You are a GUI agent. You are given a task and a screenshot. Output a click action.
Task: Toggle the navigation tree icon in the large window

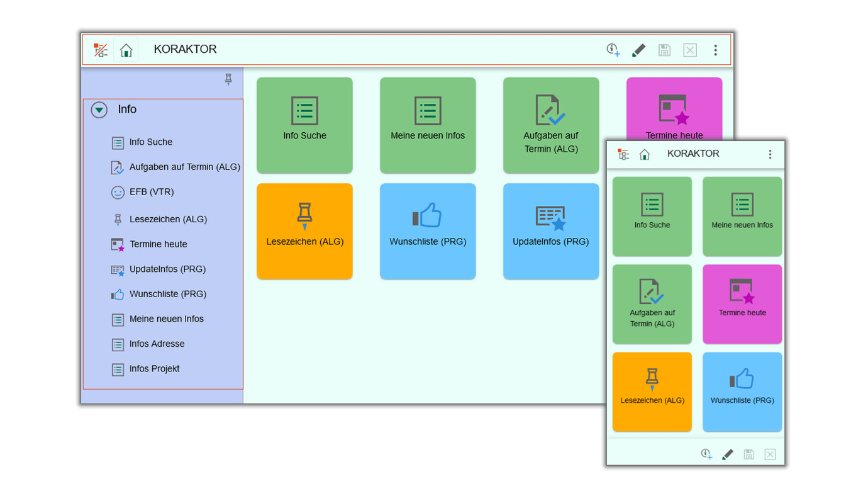101,50
